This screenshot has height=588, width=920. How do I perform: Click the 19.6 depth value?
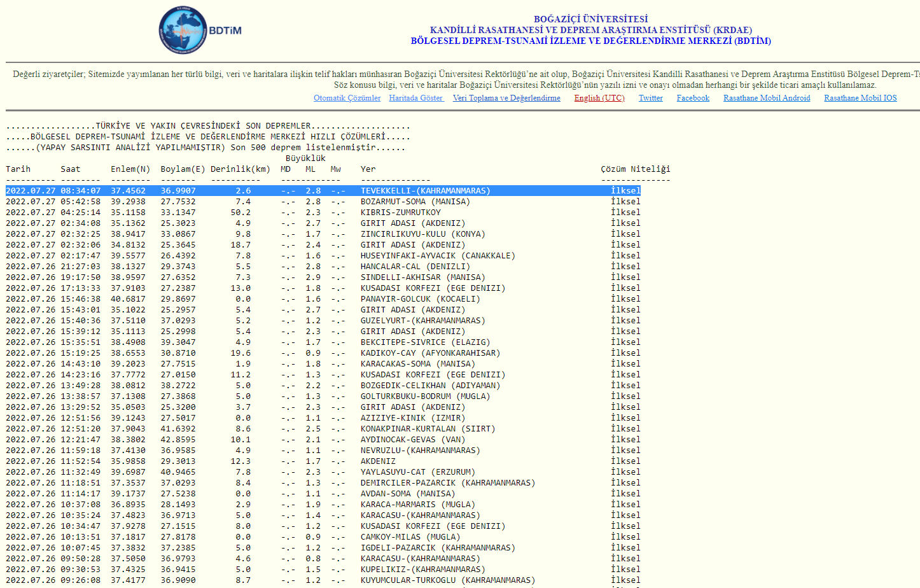point(240,353)
